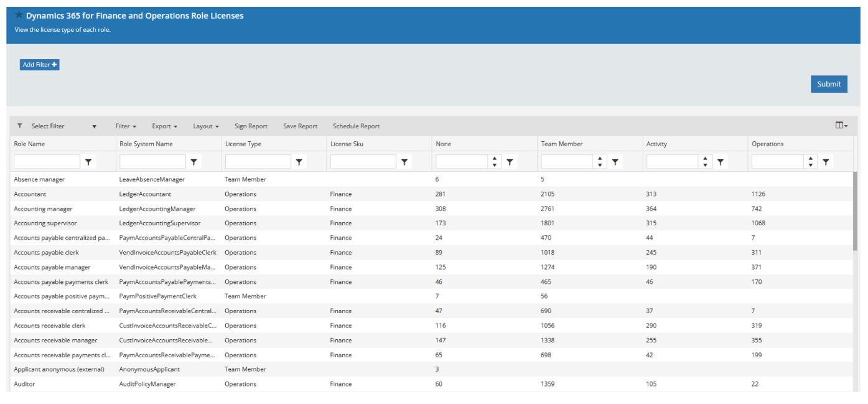Click the filter icon for Role System Name column

point(194,162)
